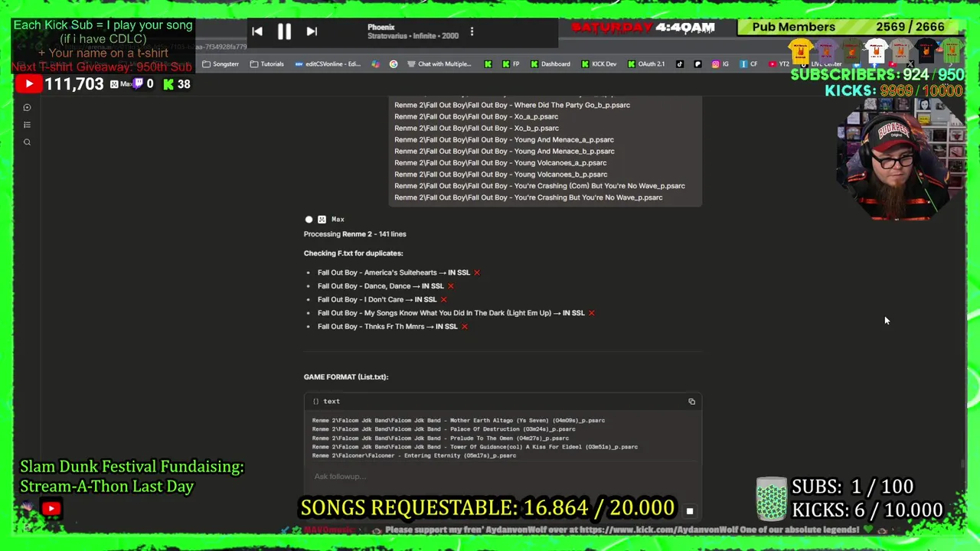Click the new chat sidebar icon
The width and height of the screenshot is (980, 551).
coord(27,108)
